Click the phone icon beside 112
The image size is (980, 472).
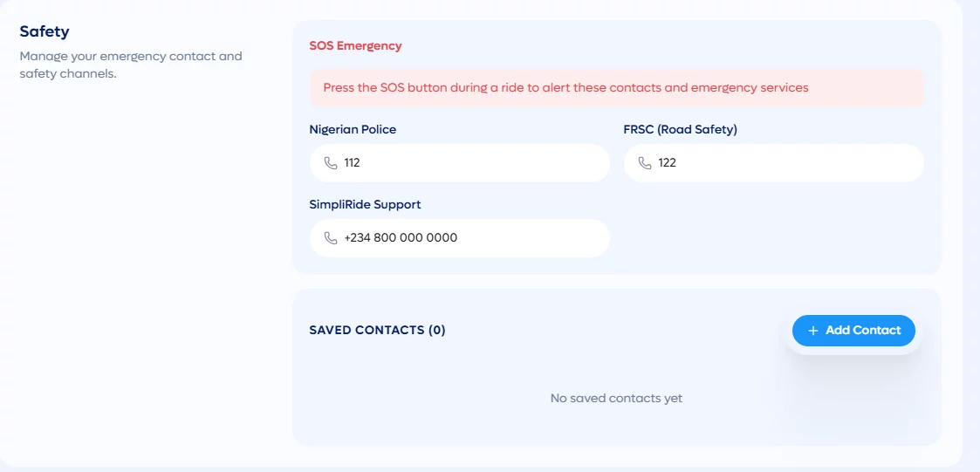[x=331, y=163]
